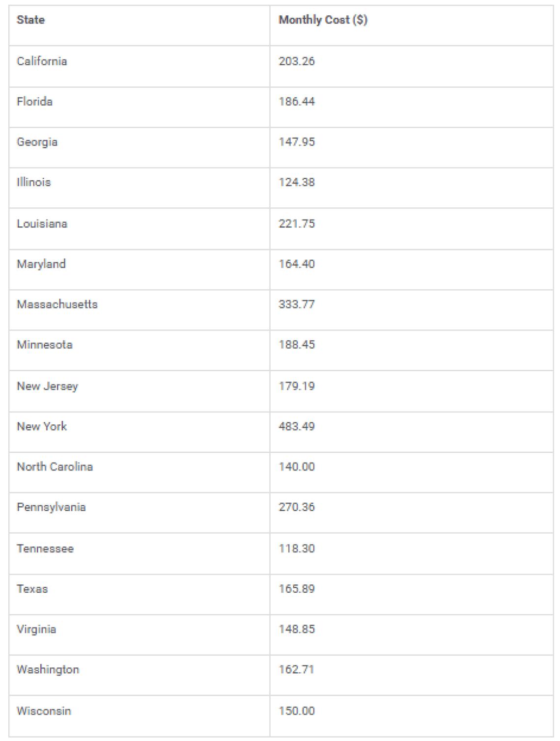Click Virginia's monthly cost 148.85
Viewport: 560px width, 741px height.
click(x=297, y=629)
